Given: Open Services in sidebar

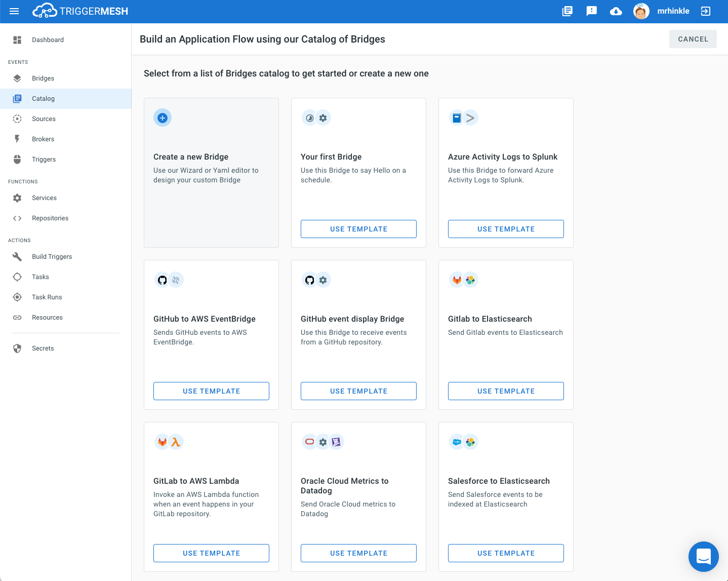Looking at the screenshot, I should pos(66,198).
